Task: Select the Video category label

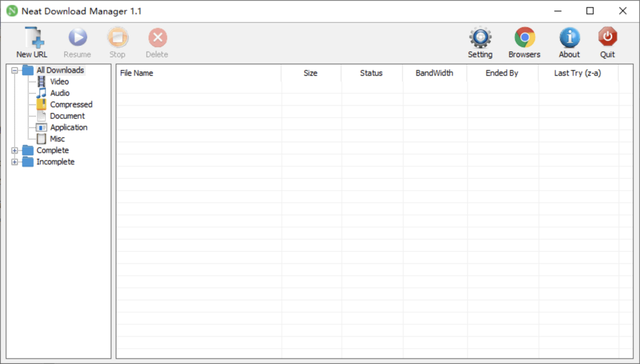Action: click(59, 82)
